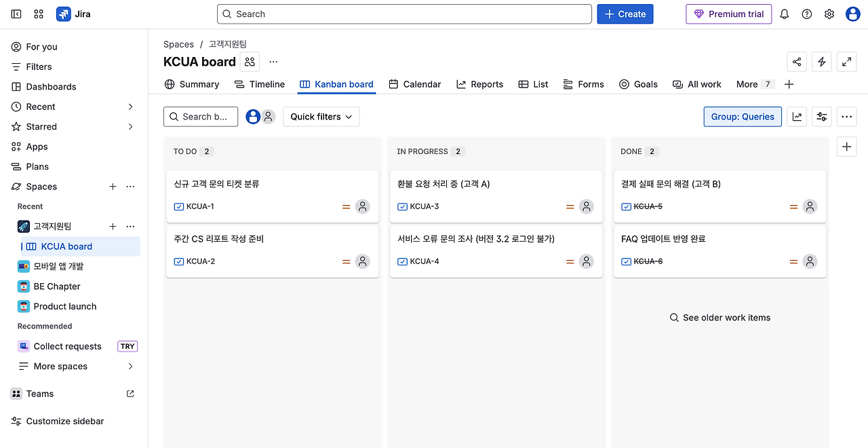The image size is (868, 448).
Task: Open the Quick filters dropdown
Action: 321,117
